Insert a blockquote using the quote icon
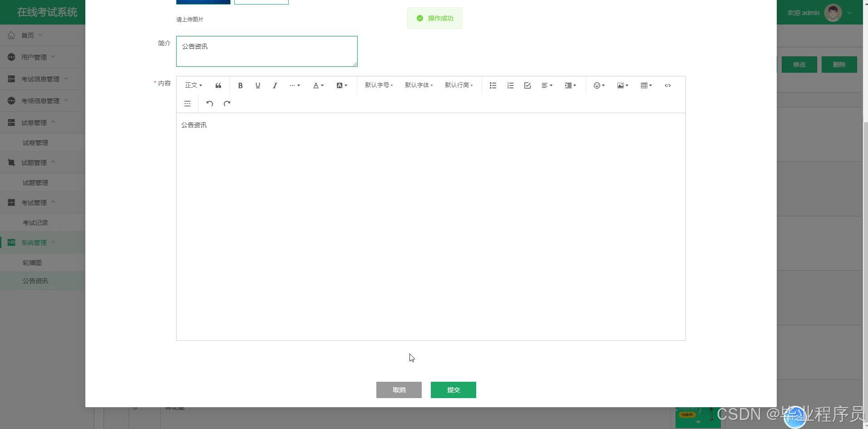868x429 pixels. (218, 85)
